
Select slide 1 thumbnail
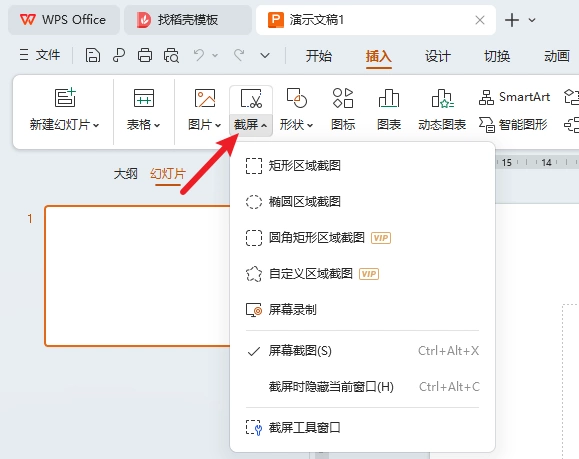137,276
